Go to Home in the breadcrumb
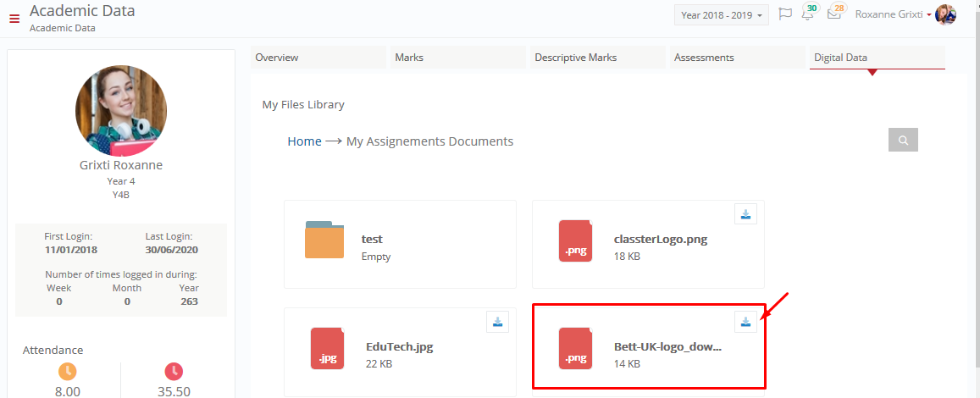 (304, 141)
